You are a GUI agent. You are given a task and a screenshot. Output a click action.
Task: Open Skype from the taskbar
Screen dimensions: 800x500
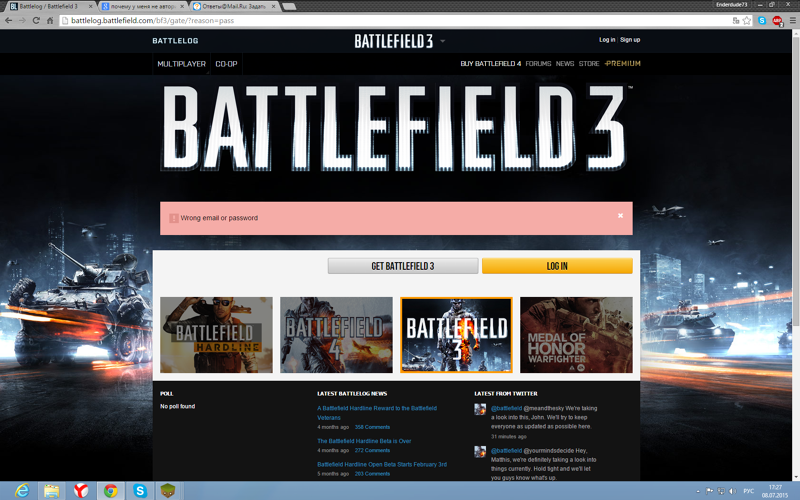point(140,491)
